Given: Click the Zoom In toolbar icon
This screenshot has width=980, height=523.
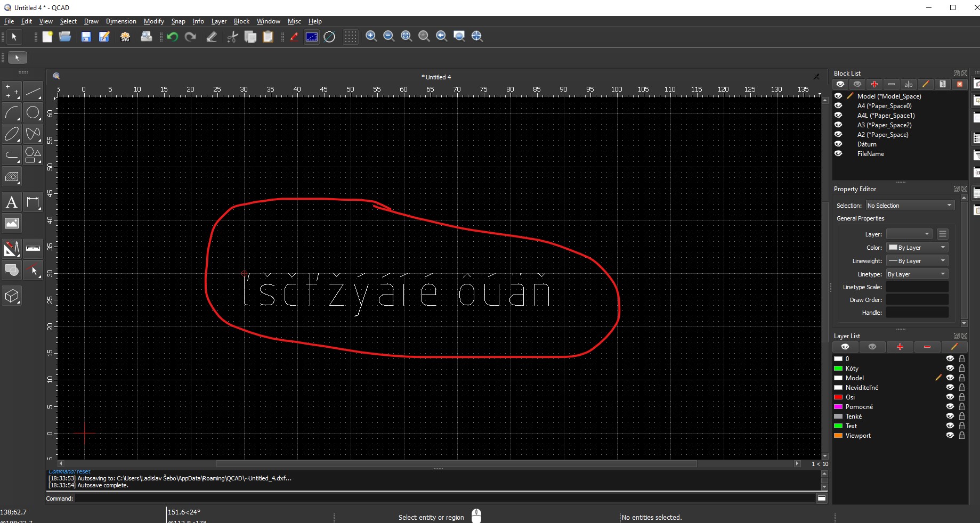Looking at the screenshot, I should pos(371,36).
